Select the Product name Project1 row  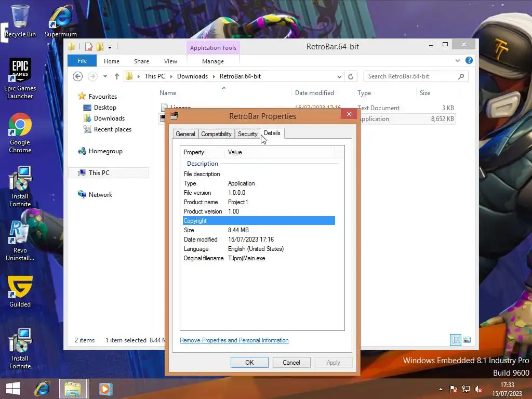coord(259,202)
